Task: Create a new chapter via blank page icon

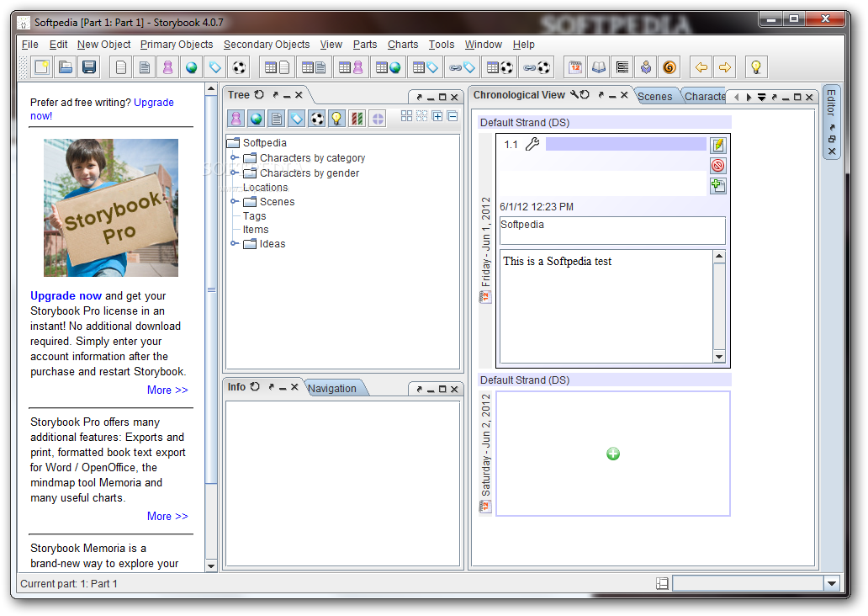Action: coord(120,67)
